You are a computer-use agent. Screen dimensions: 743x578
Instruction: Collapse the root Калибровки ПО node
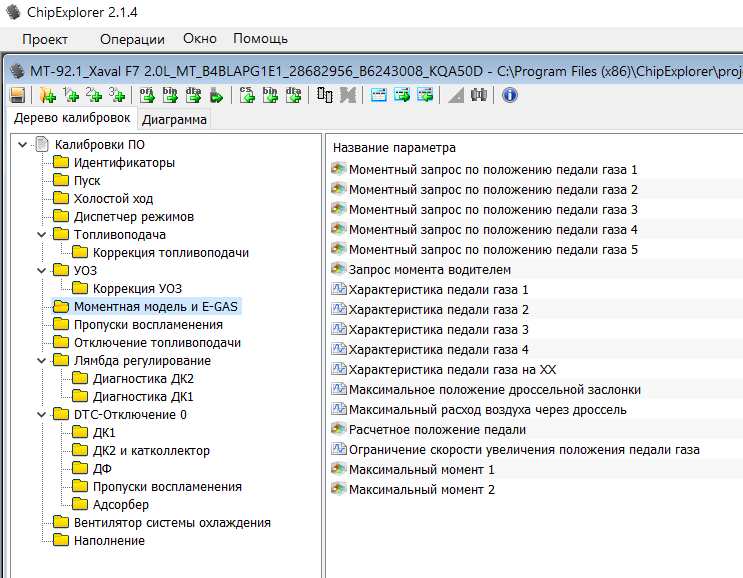(22, 145)
